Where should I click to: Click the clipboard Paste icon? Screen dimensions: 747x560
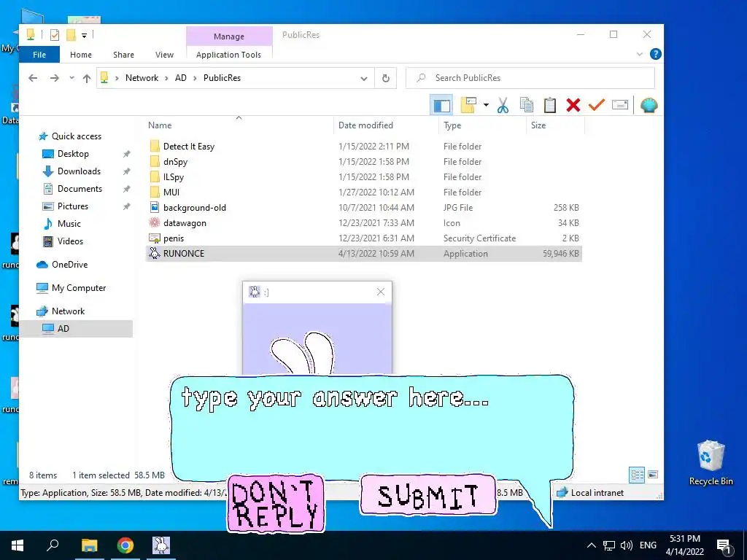pos(550,105)
